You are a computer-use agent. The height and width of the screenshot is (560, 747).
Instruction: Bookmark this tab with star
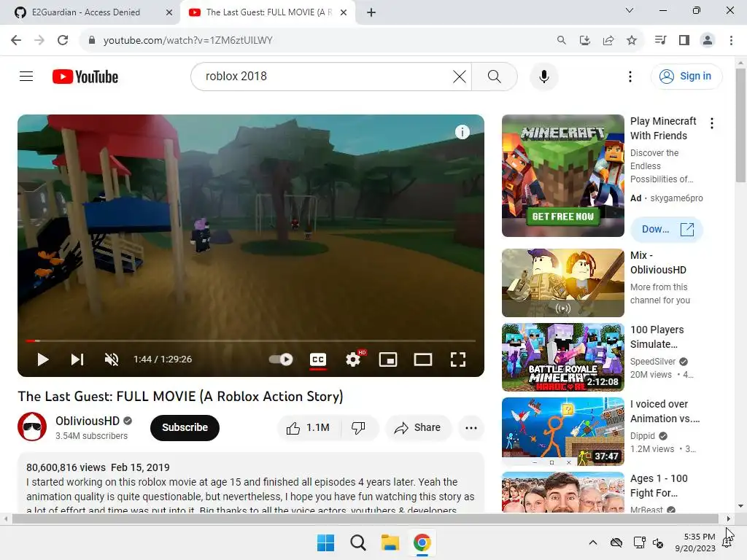click(x=632, y=40)
